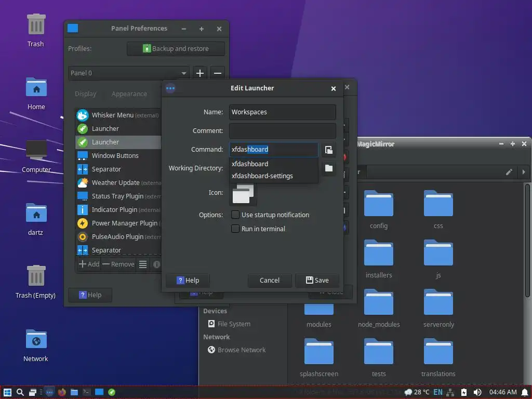This screenshot has width=532, height=399.
Task: Open the search magnifier in taskbar
Action: (x=20, y=392)
